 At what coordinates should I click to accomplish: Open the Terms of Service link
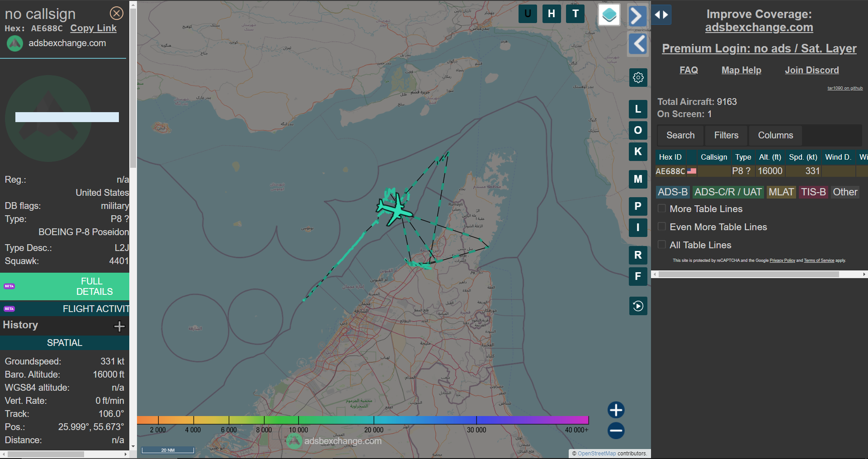[819, 260]
